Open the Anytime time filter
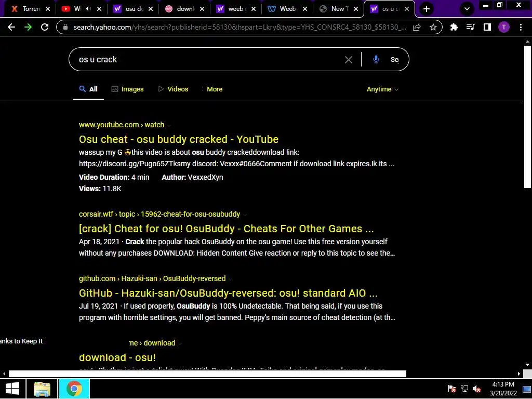 [382, 89]
